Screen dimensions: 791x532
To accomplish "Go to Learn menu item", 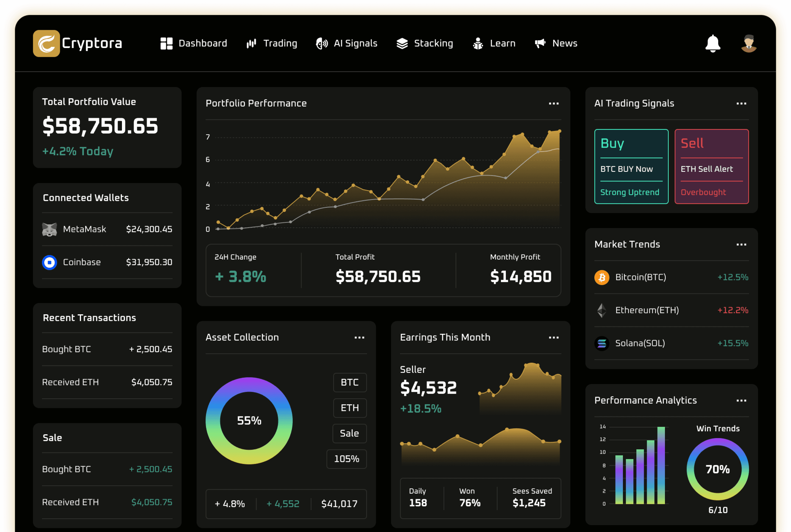I will [x=494, y=43].
